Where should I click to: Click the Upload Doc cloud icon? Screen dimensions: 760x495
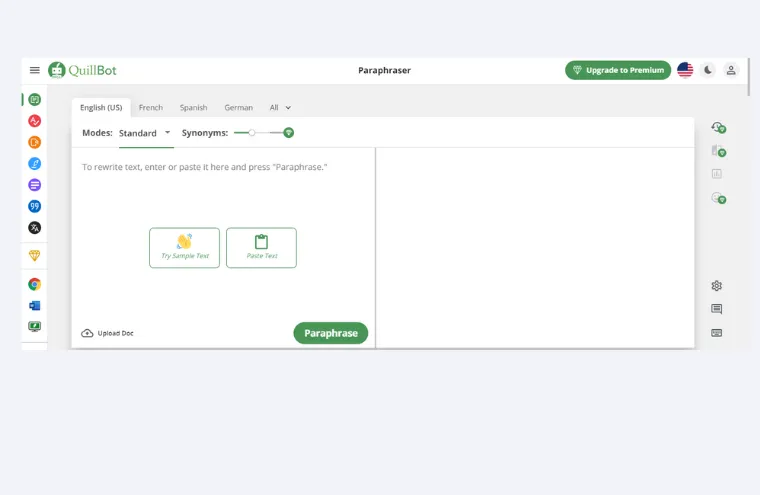pos(87,333)
